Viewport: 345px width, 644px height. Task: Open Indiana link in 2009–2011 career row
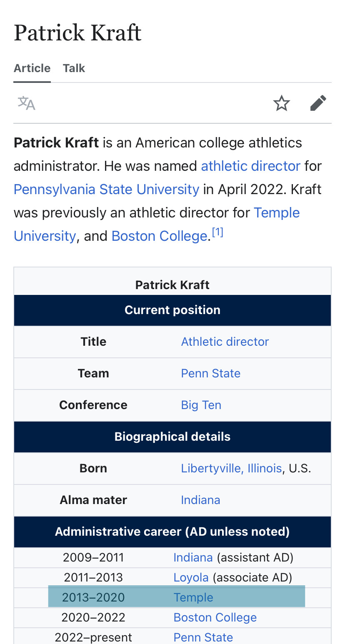pos(193,557)
